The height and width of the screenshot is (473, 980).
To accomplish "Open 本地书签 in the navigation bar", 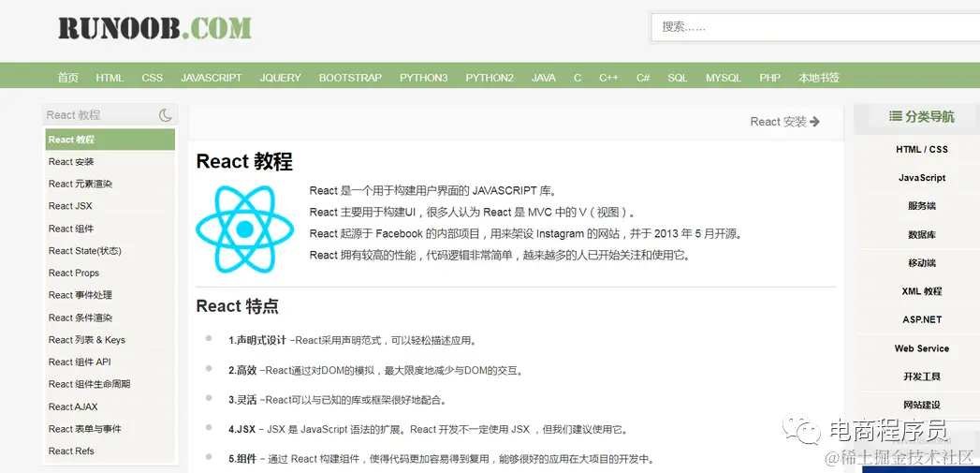I will [x=819, y=78].
